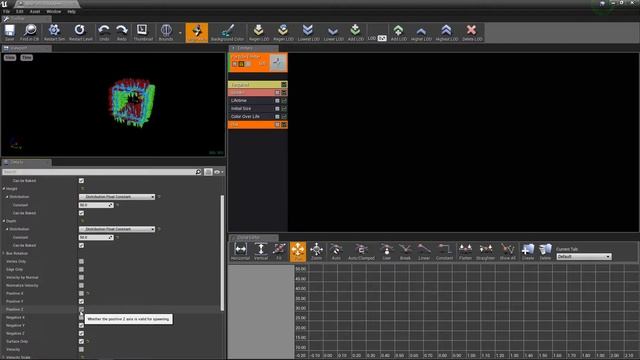Click curve editor Vertical fit icon
The width and height of the screenshot is (640, 360).
[x=261, y=251]
